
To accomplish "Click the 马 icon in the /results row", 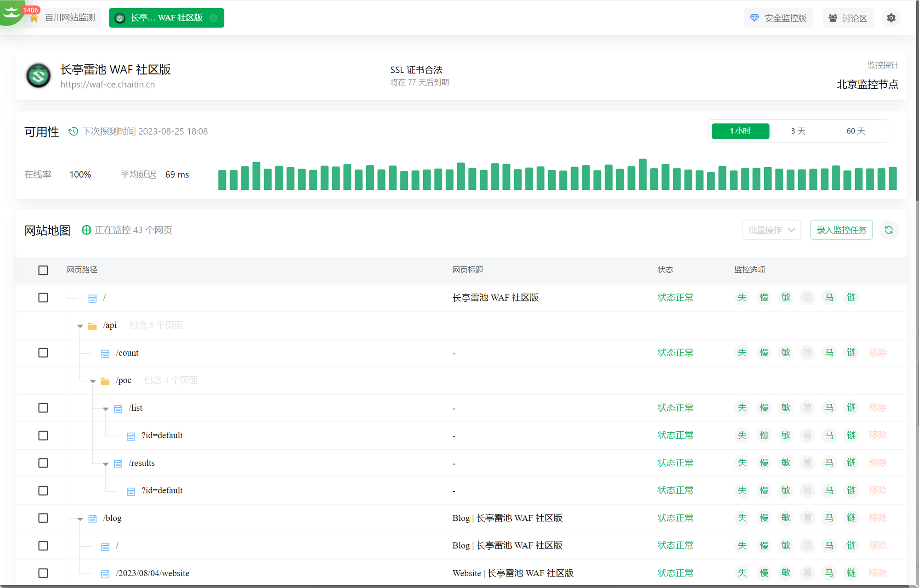I will pyautogui.click(x=829, y=463).
